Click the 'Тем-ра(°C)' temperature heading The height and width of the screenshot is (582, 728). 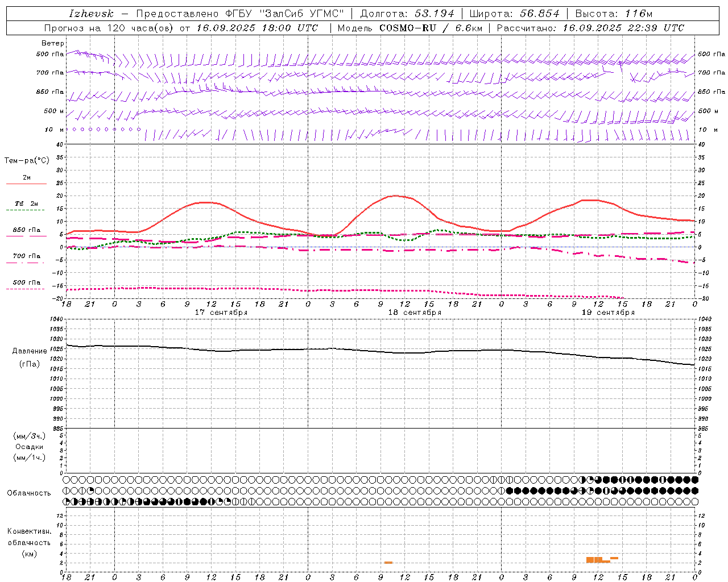27,161
